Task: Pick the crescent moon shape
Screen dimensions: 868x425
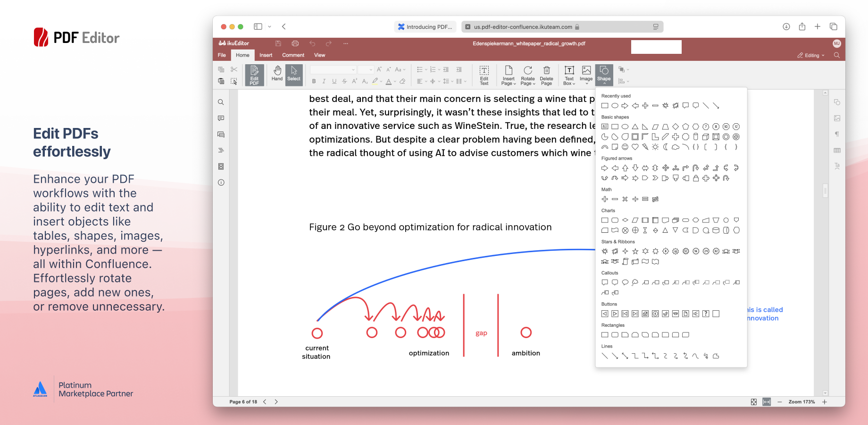Action: point(666,147)
